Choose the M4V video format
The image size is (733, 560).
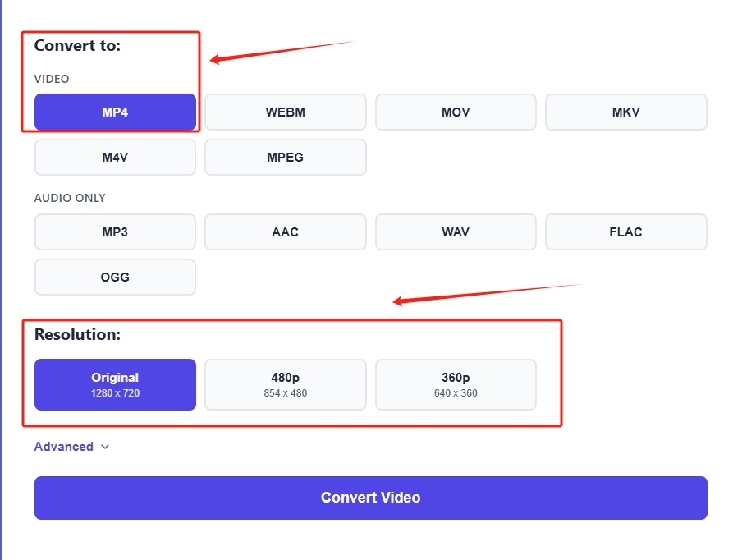[x=115, y=157]
